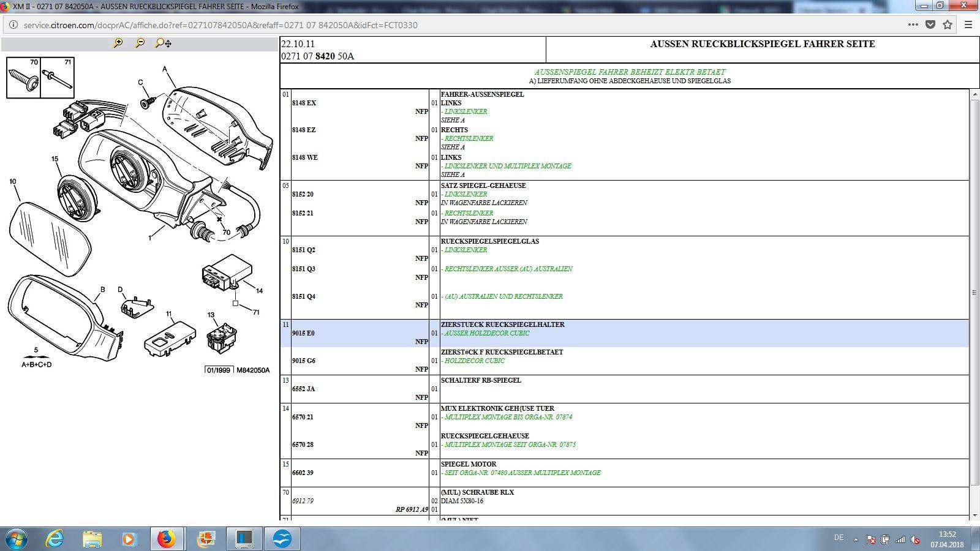Click the zoom out magnifier above the diagram
Screen dimensions: 980x551
pyautogui.click(x=140, y=43)
